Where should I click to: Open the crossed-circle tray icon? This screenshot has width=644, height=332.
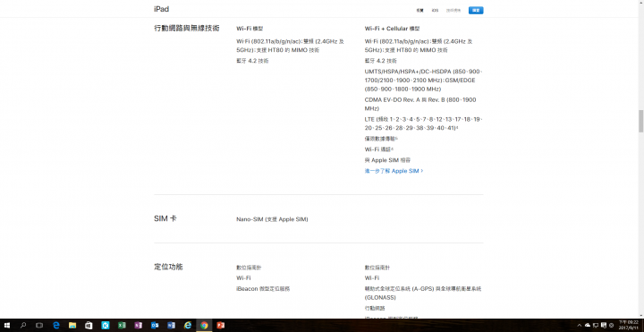tap(612, 326)
